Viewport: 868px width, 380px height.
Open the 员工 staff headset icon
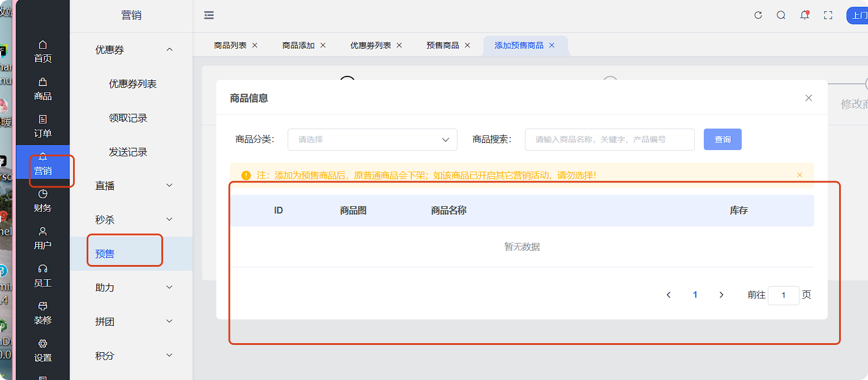42,269
